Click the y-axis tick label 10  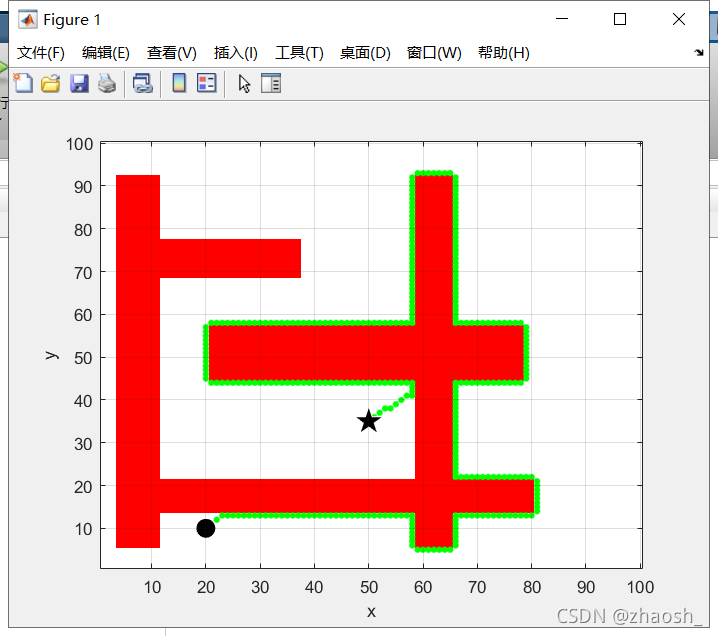pyautogui.click(x=83, y=529)
